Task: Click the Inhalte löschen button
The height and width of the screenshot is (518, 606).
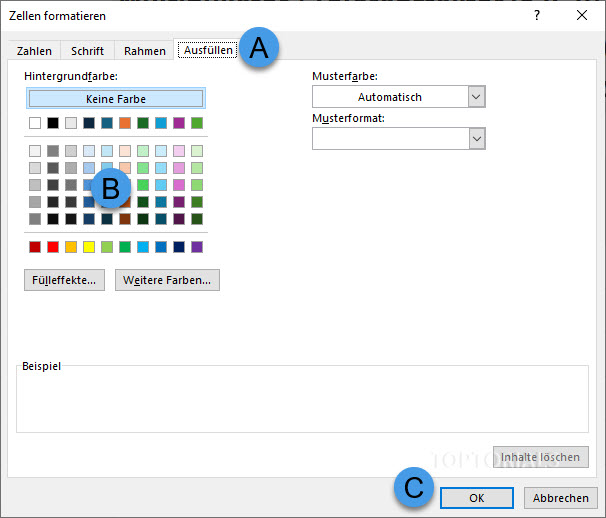Action: tap(540, 457)
